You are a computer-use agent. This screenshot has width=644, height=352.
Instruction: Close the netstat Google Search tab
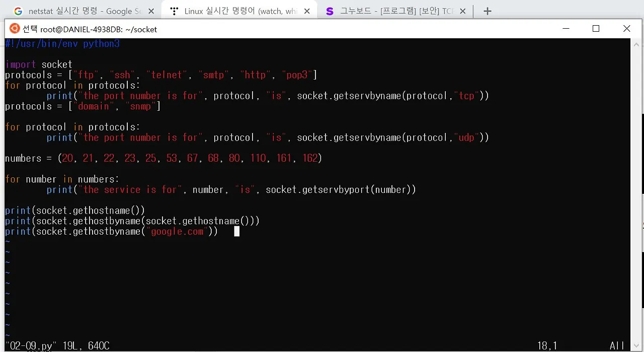(151, 11)
